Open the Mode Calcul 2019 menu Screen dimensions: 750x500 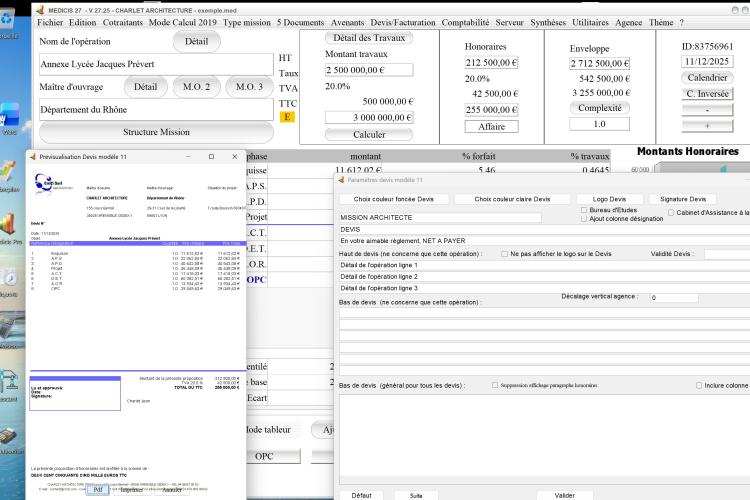[x=182, y=22]
